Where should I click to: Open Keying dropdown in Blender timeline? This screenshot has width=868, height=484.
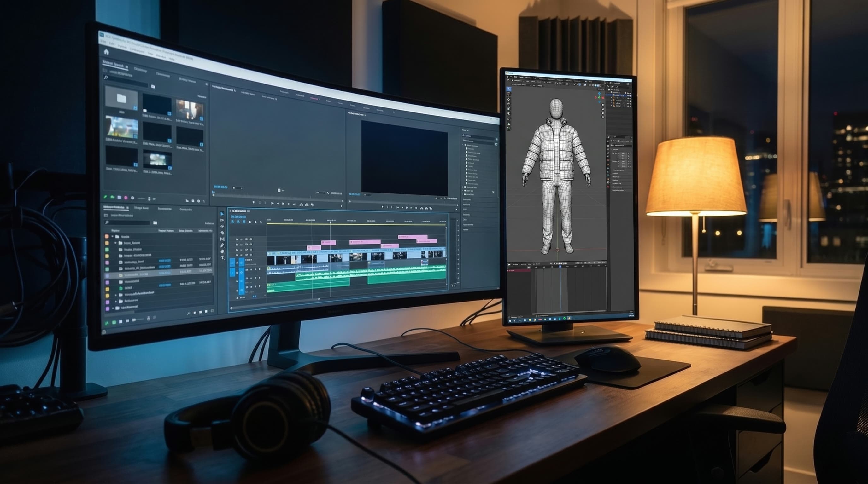click(x=523, y=265)
